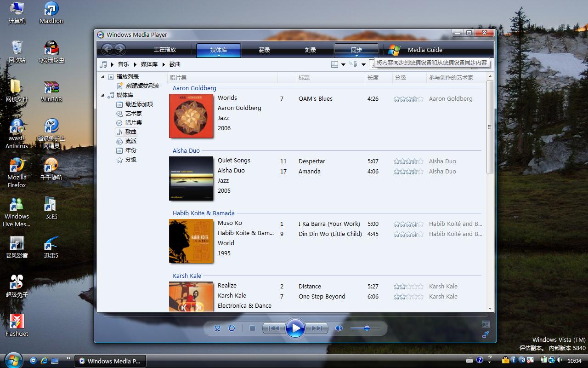The height and width of the screenshot is (368, 588).
Task: Switch to full-screen view icon
Action: 486,325
